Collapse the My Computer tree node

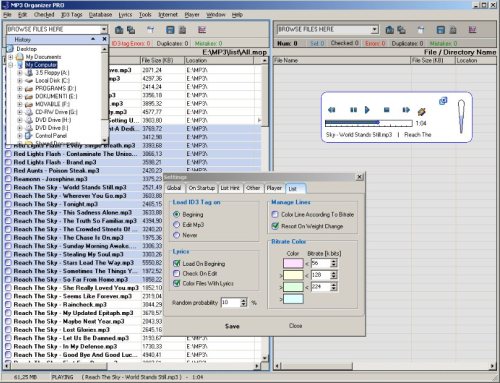click(11, 65)
